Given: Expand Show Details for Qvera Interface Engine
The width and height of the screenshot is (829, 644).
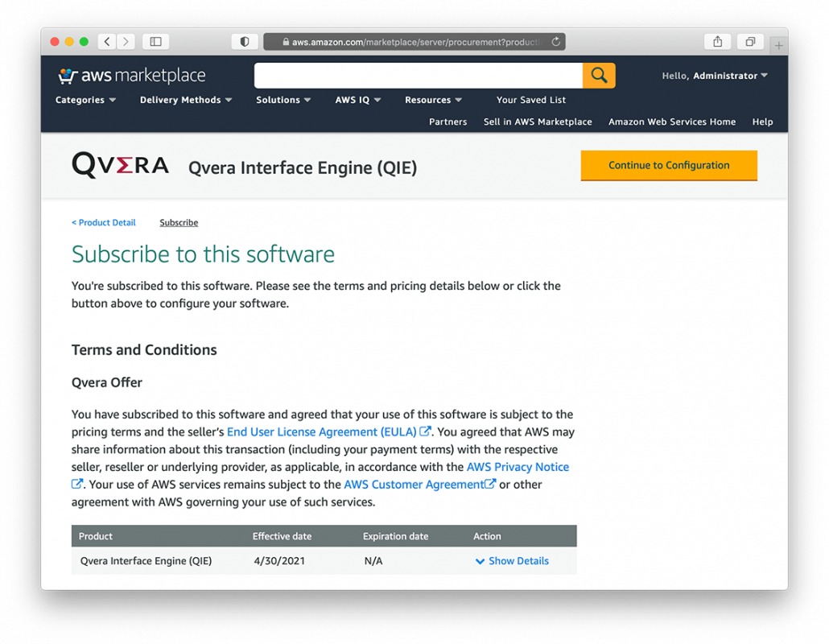Looking at the screenshot, I should click(x=512, y=561).
